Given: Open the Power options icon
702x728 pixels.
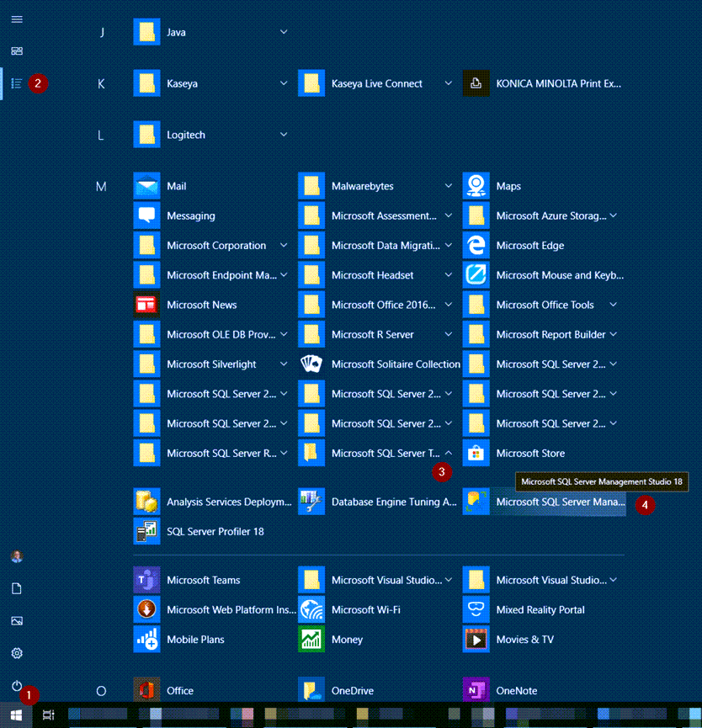Looking at the screenshot, I should point(17,685).
